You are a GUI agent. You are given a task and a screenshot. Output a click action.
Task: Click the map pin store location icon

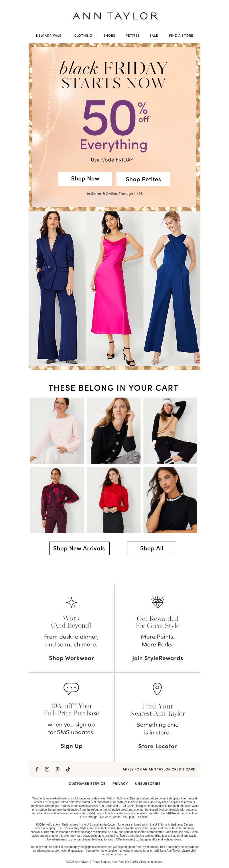(157, 689)
